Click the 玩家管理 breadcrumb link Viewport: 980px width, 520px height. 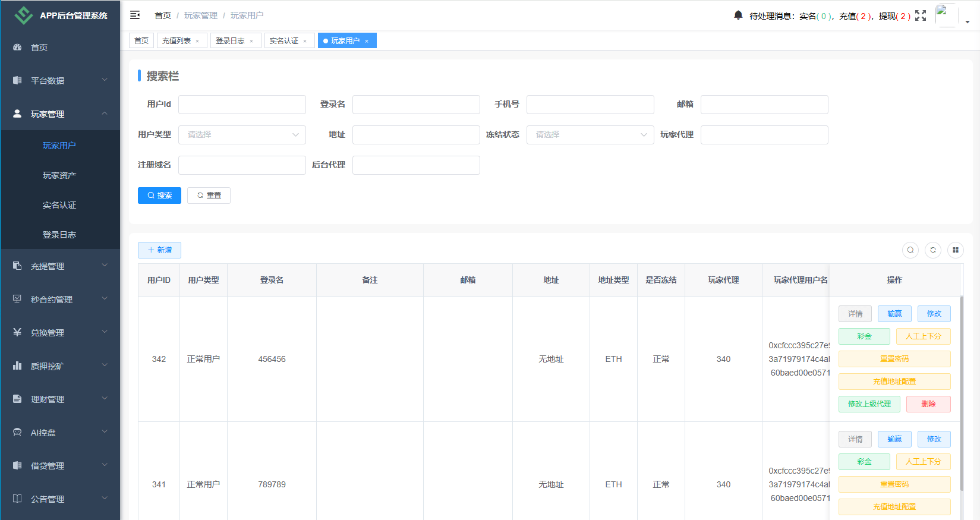pyautogui.click(x=201, y=15)
